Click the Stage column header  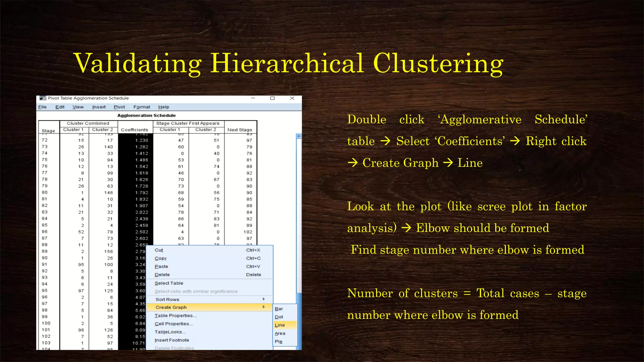tap(48, 131)
